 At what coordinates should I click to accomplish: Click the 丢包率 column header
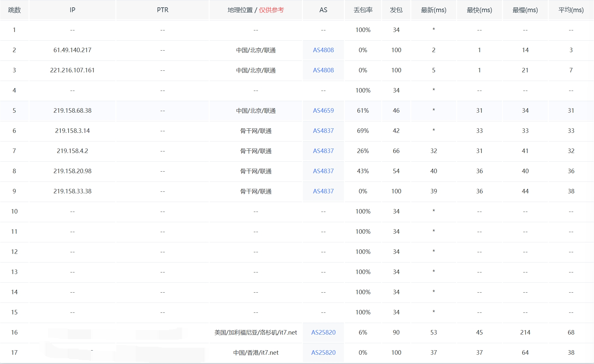pyautogui.click(x=363, y=10)
